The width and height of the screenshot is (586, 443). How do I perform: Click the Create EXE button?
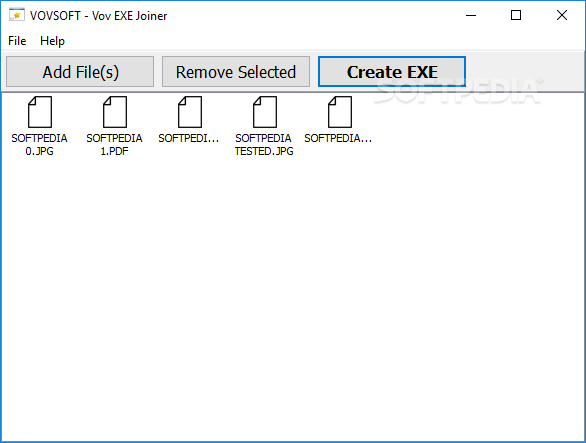392,72
